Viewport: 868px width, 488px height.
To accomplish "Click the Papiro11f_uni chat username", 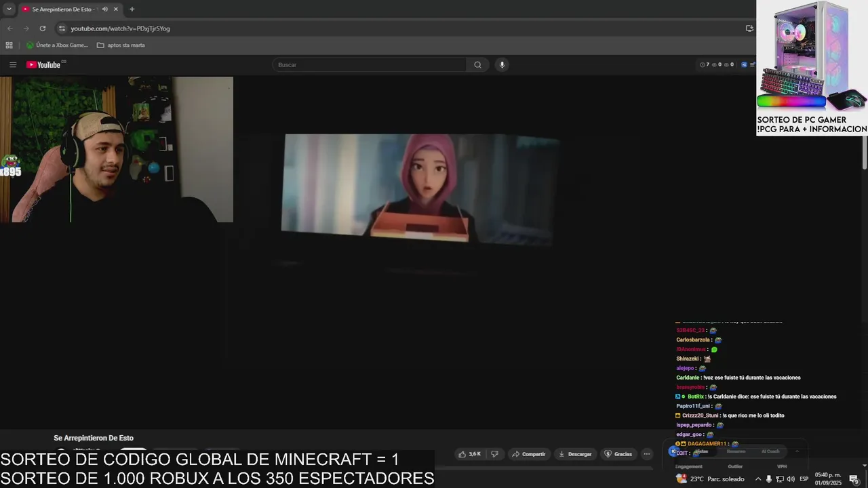I will pyautogui.click(x=693, y=406).
